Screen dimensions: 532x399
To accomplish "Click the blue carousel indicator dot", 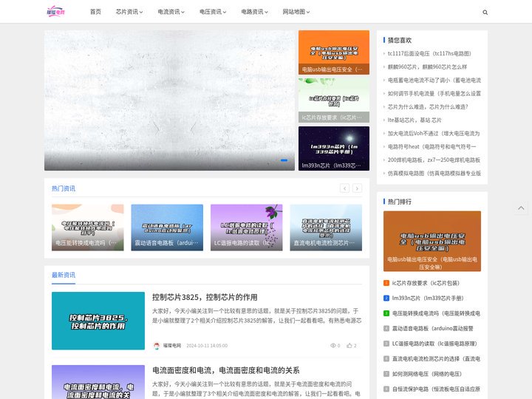I will [x=284, y=160].
